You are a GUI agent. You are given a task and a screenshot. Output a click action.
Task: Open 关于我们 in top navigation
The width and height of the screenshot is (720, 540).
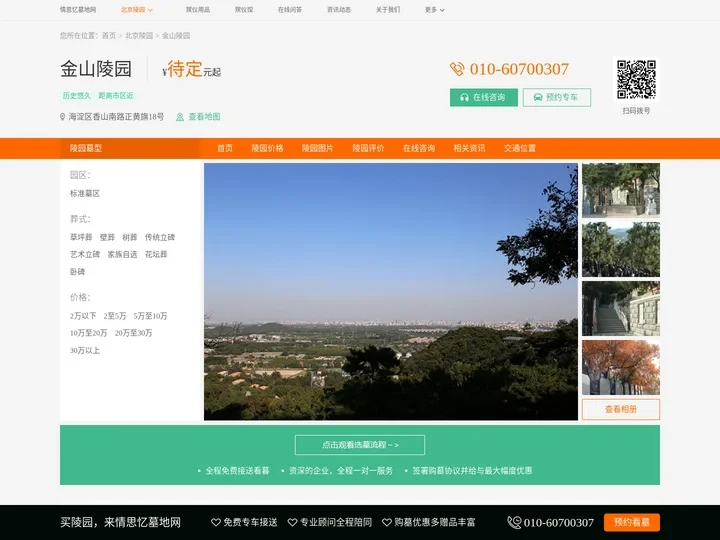(388, 10)
